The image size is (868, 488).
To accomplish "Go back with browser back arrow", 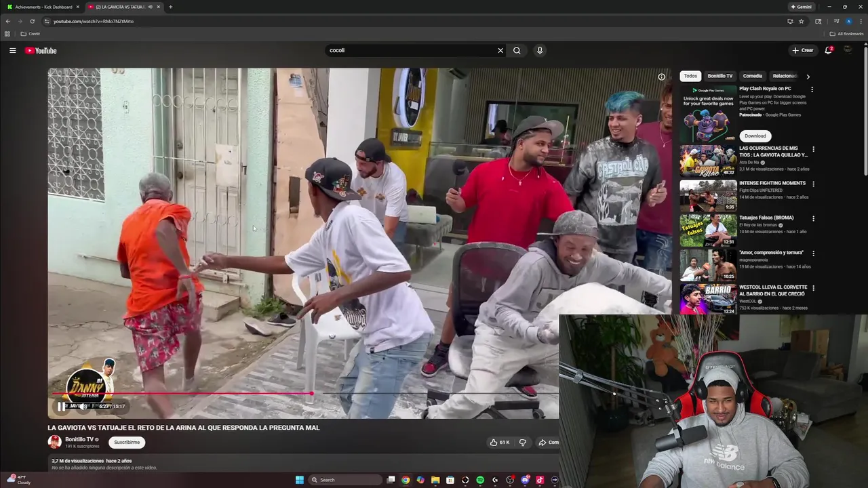I will pos(7,21).
